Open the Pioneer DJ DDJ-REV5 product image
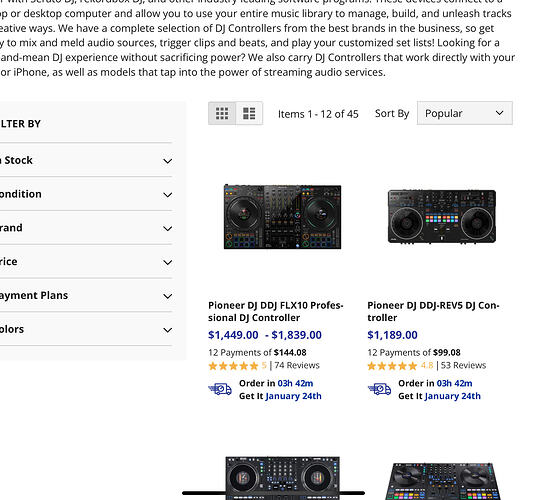 click(x=442, y=217)
